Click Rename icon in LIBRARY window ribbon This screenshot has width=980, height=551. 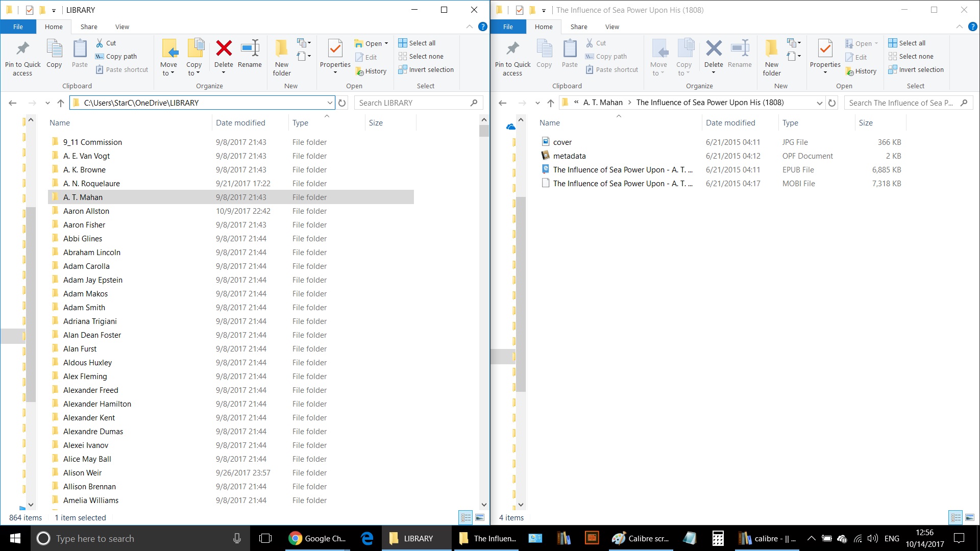(x=250, y=49)
